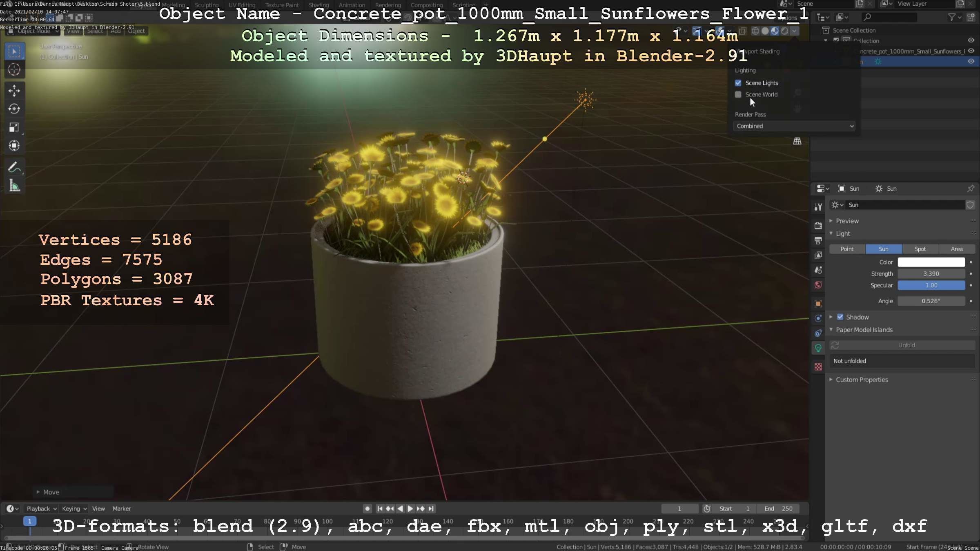Open the Render properties tab
The image size is (980, 551).
(818, 226)
